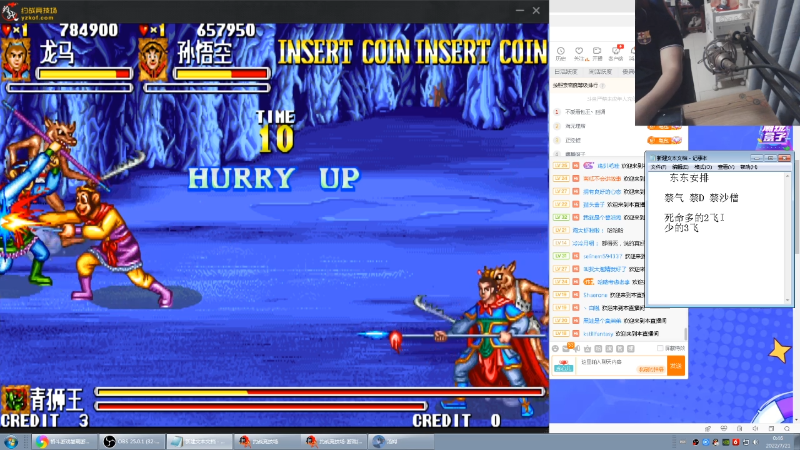This screenshot has width=800, height=450.
Task: Switch to the Chrome browser taskbar item
Action: [x=65, y=441]
